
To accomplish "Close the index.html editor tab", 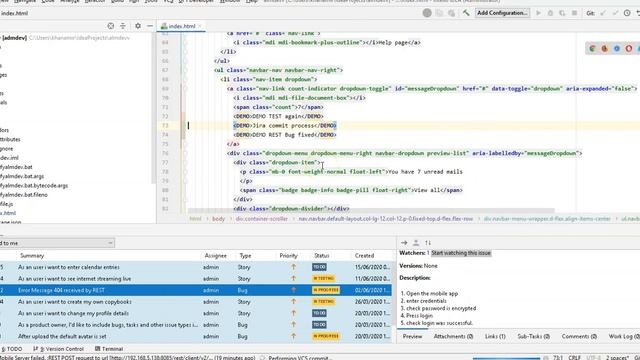I will tap(200, 26).
